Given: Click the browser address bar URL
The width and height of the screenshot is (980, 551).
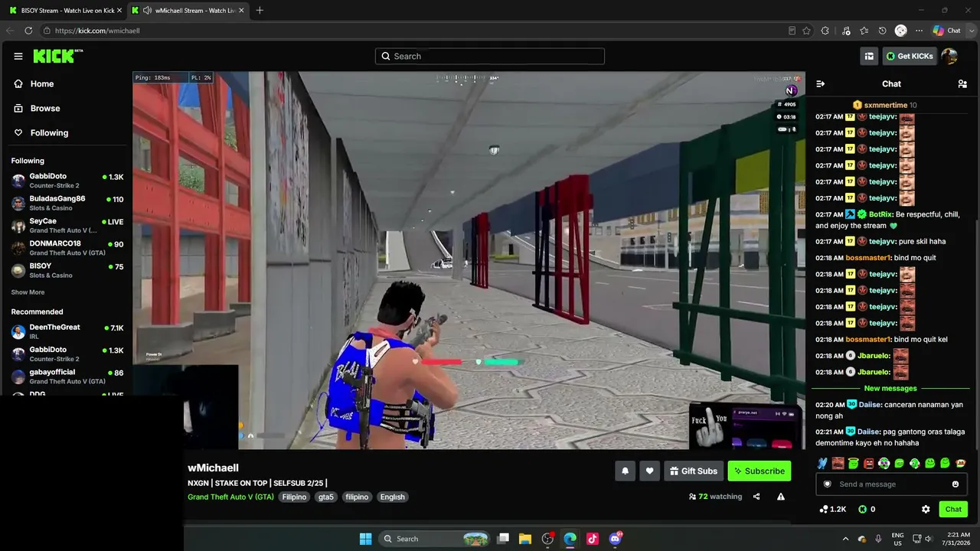Looking at the screenshot, I should (x=97, y=31).
